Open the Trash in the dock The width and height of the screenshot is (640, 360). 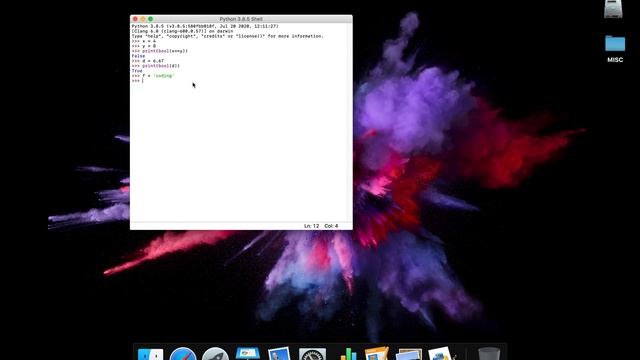489,354
